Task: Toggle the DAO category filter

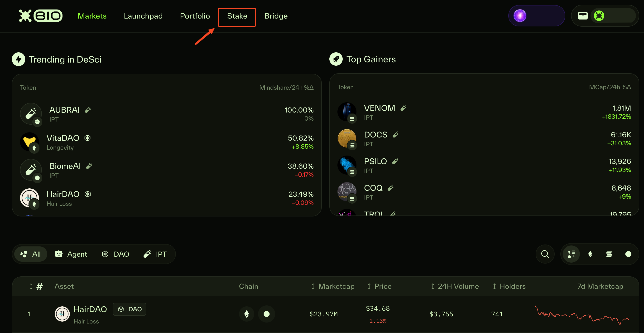Action: (x=115, y=254)
